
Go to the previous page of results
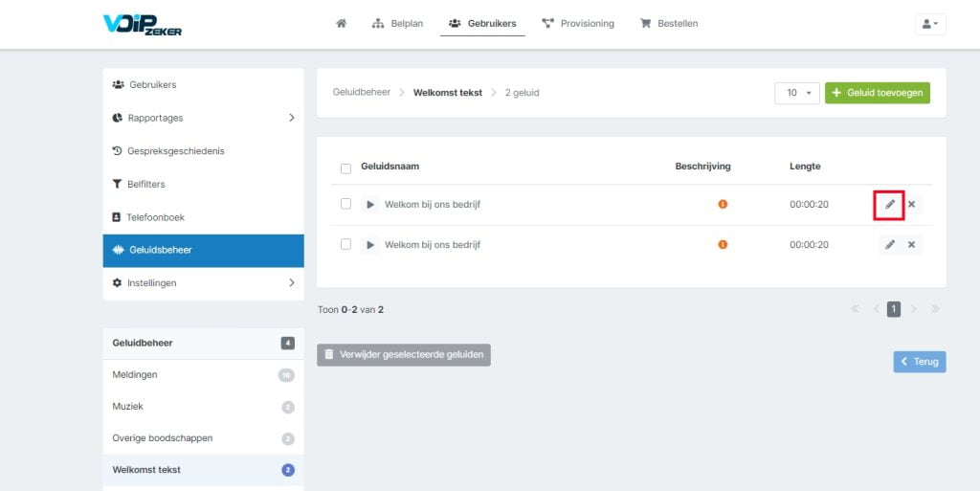(x=877, y=308)
